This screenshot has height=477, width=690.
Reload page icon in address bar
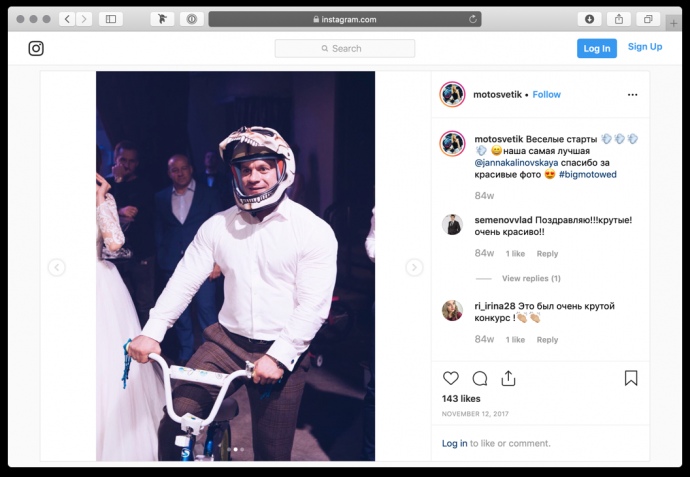click(x=473, y=19)
